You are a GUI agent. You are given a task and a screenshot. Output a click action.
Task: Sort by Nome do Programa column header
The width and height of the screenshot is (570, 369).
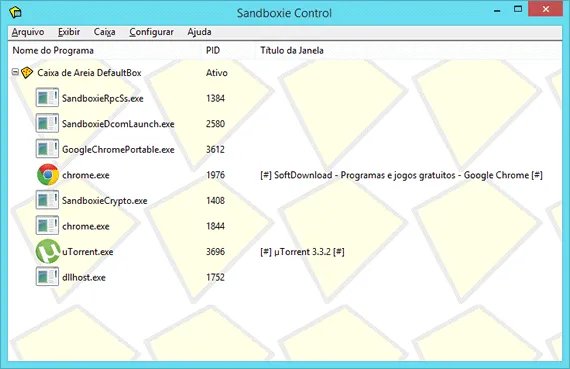[x=105, y=51]
